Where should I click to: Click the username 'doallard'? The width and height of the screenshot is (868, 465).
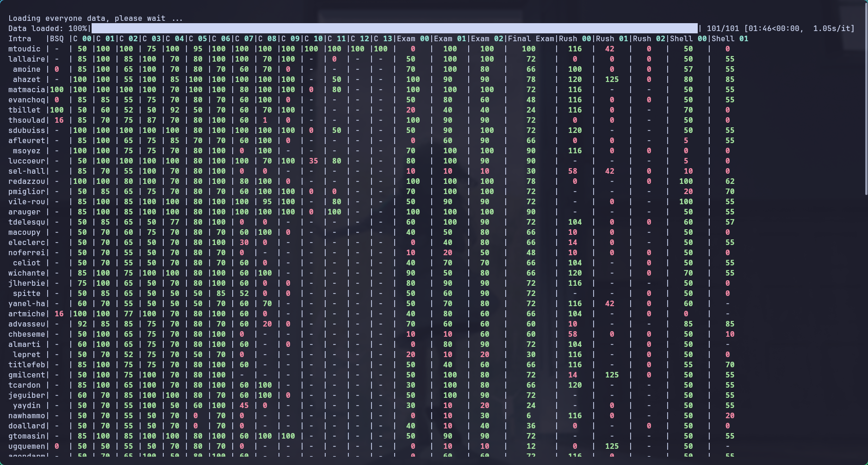[27, 426]
